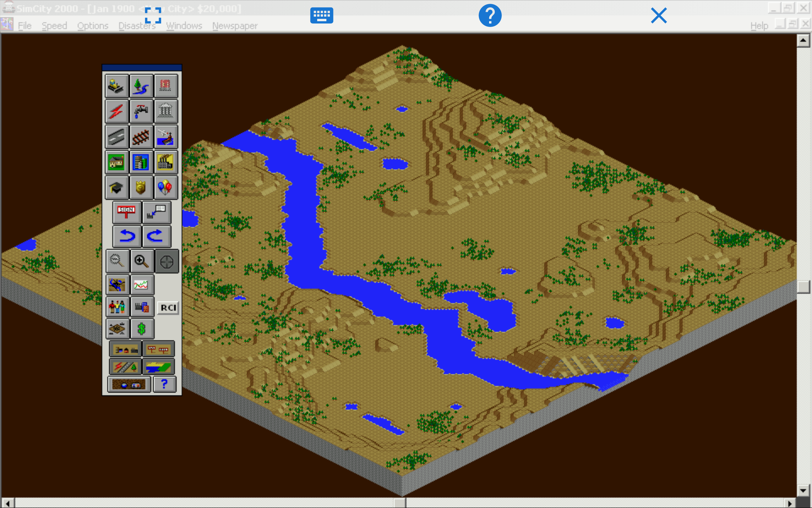812x508 pixels.
Task: Click the vertical scrollbar up arrow
Action: click(x=803, y=41)
